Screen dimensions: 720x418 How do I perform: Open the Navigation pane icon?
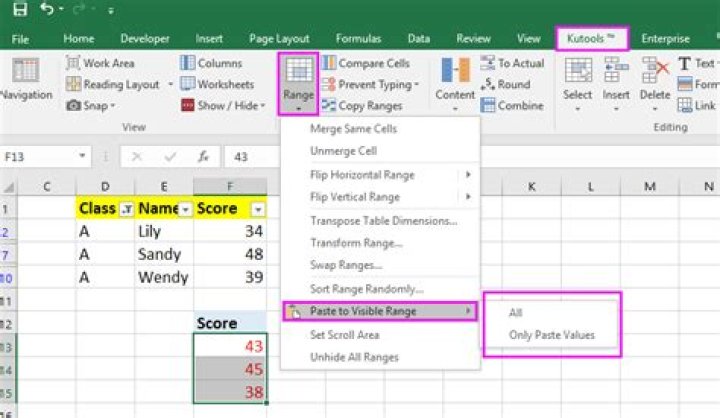pyautogui.click(x=26, y=75)
